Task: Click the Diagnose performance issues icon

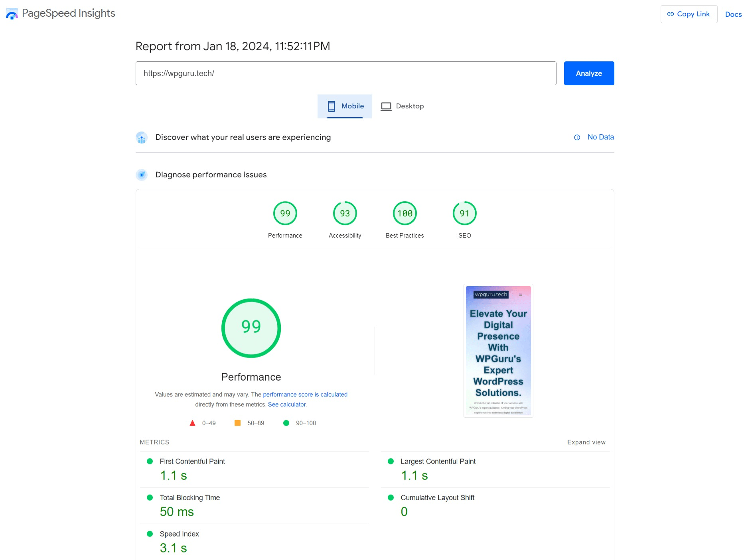Action: pyautogui.click(x=142, y=175)
